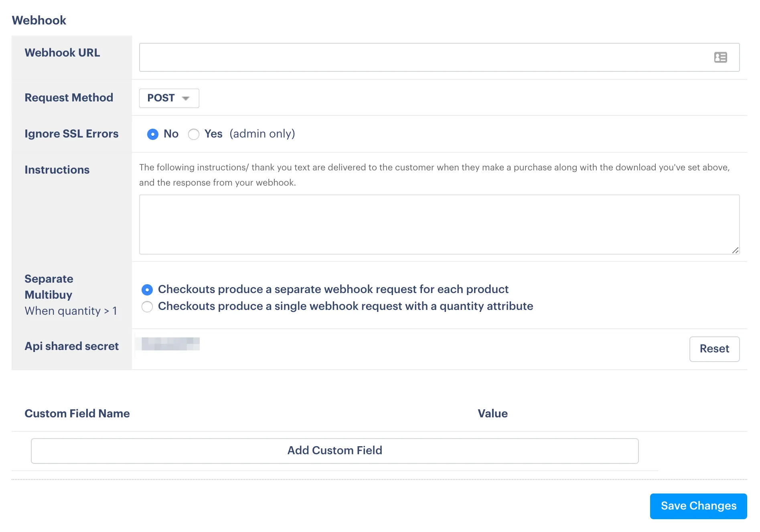Click the blurred Api shared secret value
This screenshot has width=760, height=532.
point(170,344)
